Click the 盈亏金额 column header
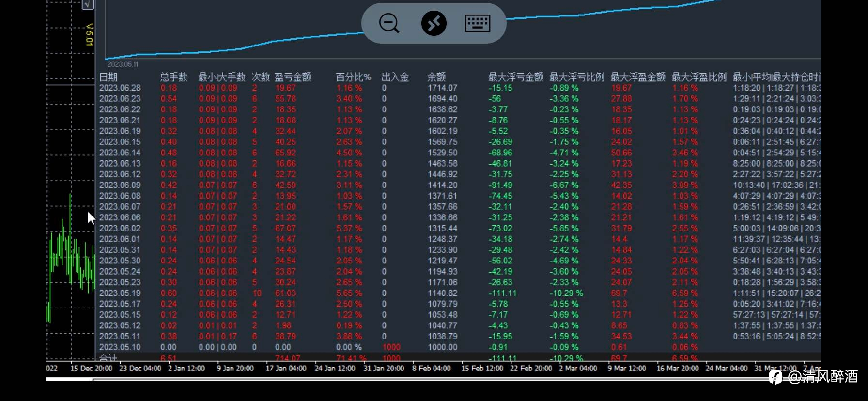The image size is (868, 401). point(293,77)
